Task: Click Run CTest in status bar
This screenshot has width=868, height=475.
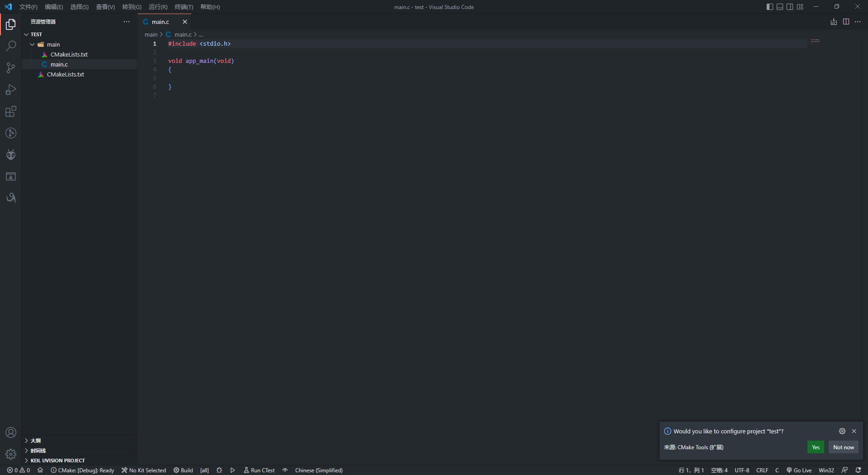Action: 259,470
